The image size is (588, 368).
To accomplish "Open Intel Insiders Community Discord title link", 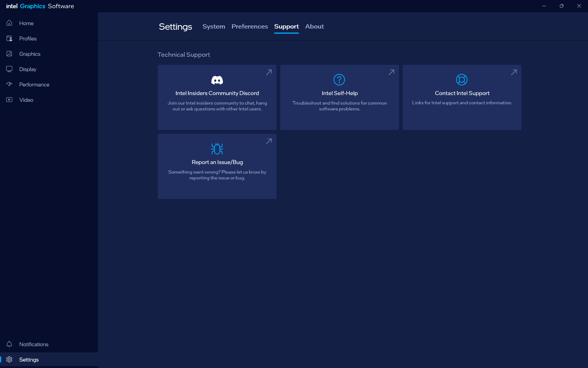I will (217, 93).
